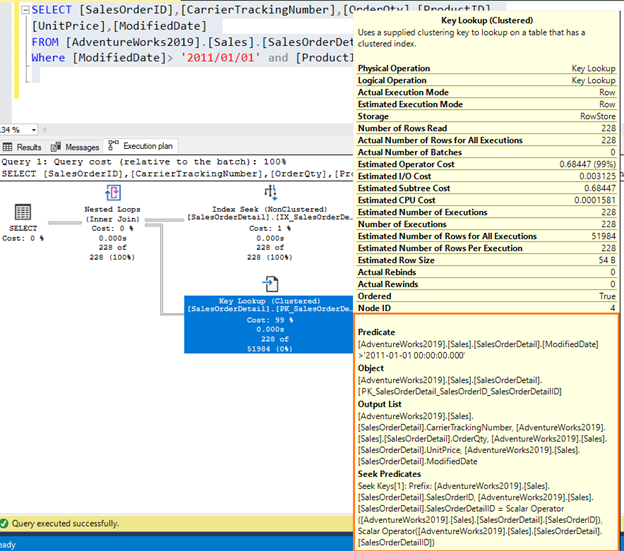Screen dimensions: 624x551
Task: Open the editor zoom percentage dropdown
Action: 34,130
